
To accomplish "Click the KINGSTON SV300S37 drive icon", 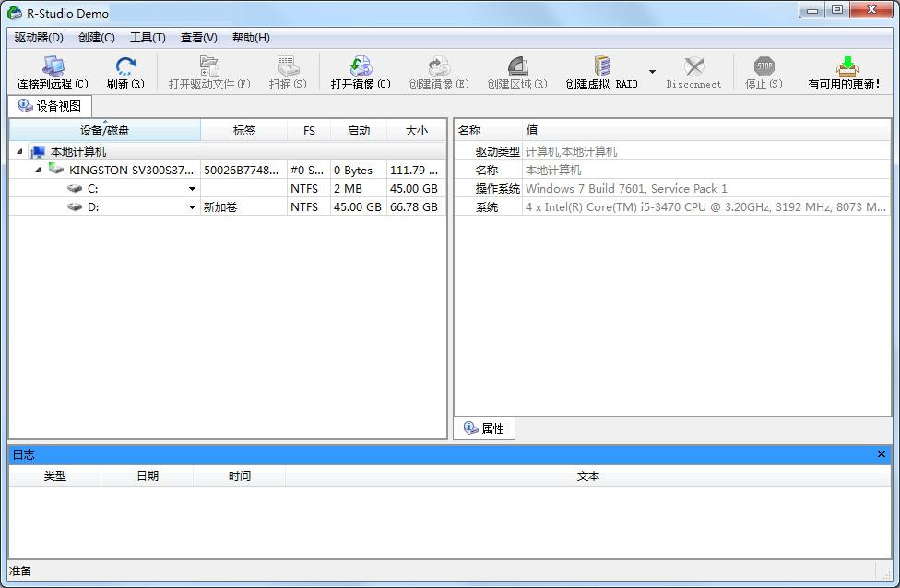I will (56, 169).
